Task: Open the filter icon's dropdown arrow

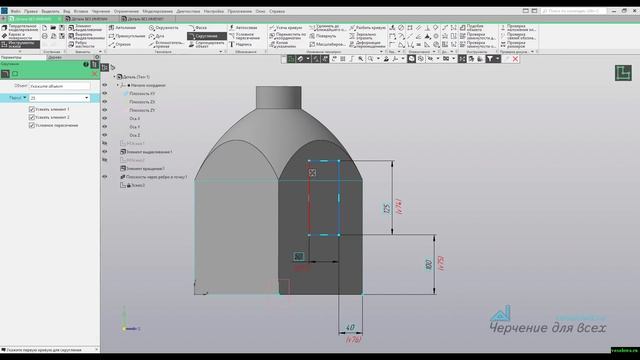Action: tap(498, 59)
